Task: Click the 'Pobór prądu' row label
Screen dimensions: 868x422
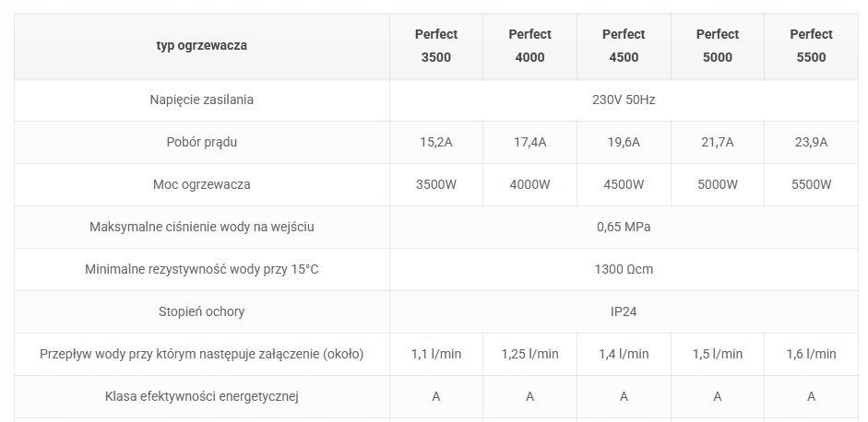Action: 202,142
